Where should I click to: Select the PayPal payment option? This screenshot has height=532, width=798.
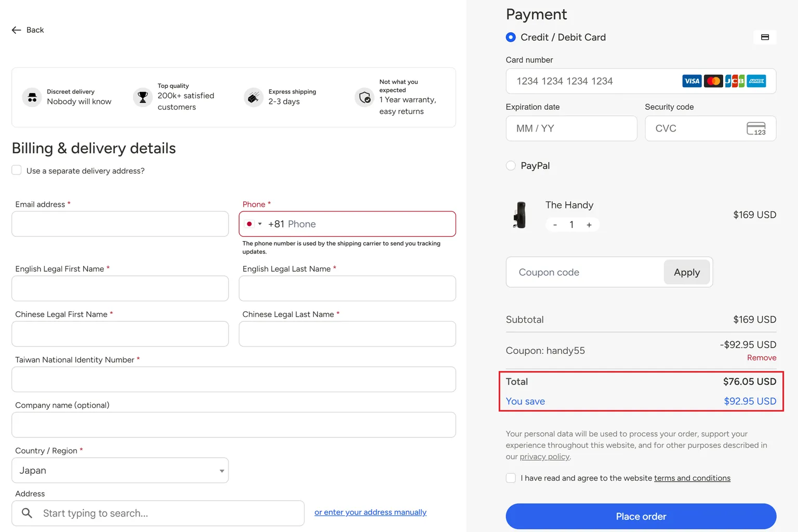[511, 166]
